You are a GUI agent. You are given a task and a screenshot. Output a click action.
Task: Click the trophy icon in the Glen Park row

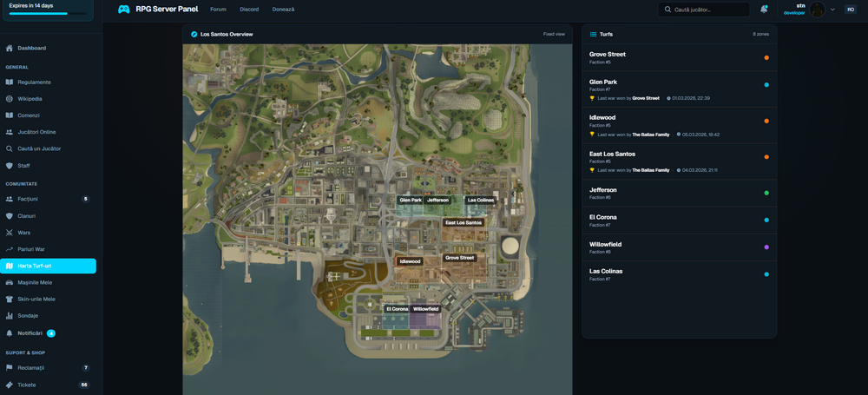pyautogui.click(x=592, y=98)
